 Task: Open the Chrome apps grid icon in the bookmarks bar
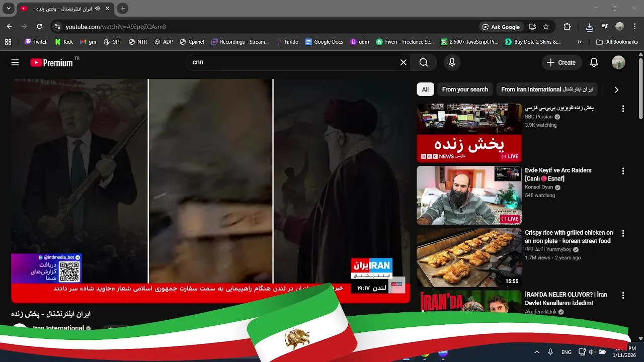[8, 42]
